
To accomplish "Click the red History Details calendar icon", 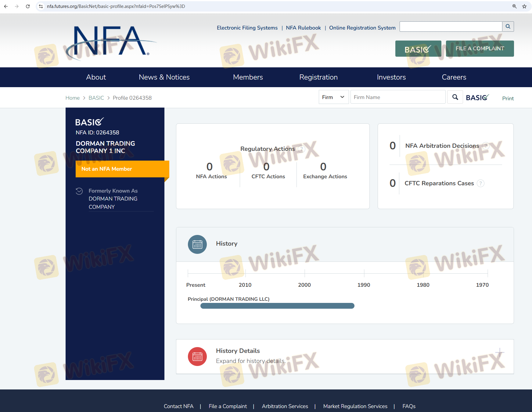I will tap(197, 357).
